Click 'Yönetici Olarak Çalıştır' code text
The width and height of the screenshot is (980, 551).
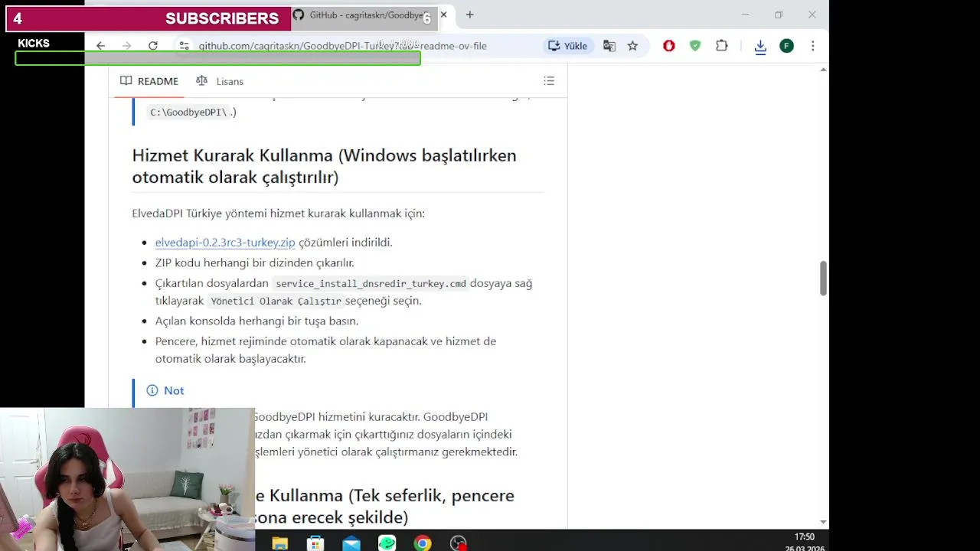point(276,301)
